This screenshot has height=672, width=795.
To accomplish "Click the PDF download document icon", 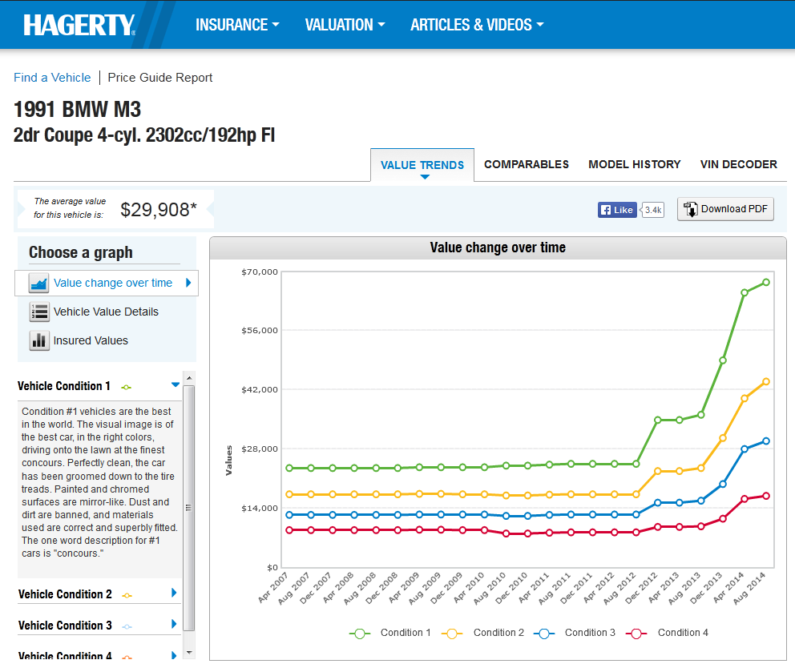I will (x=691, y=209).
